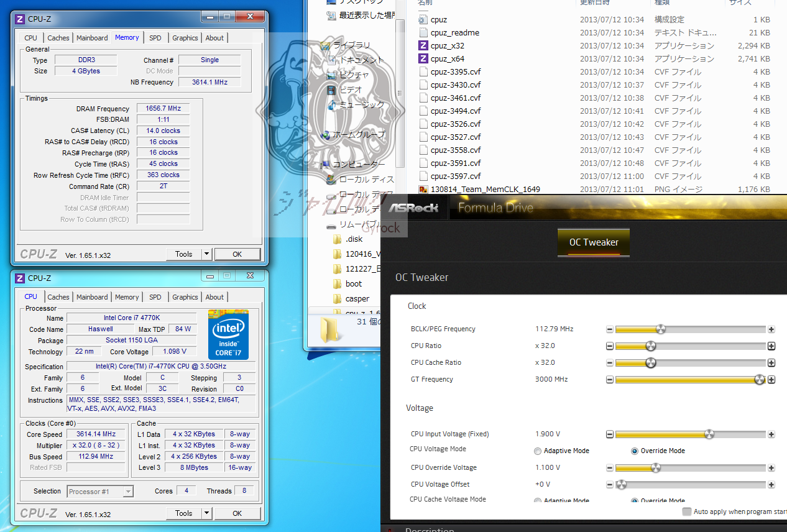Viewport: 787px width, 532px height.
Task: Open the ホームグループ icon in navigation pane
Action: coord(325,134)
